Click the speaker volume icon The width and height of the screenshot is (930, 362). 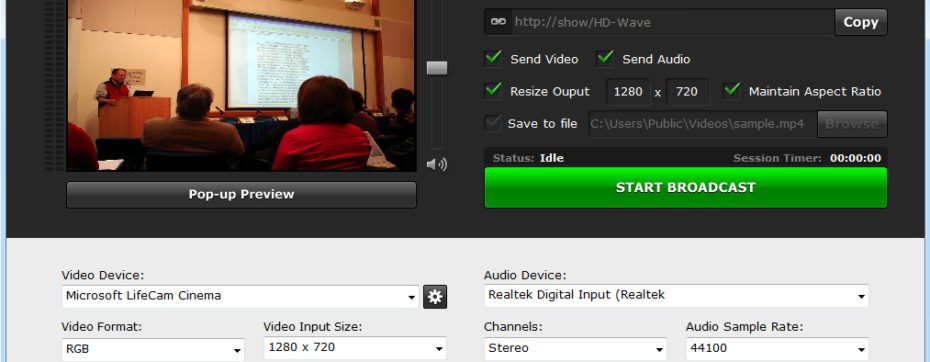pos(437,164)
